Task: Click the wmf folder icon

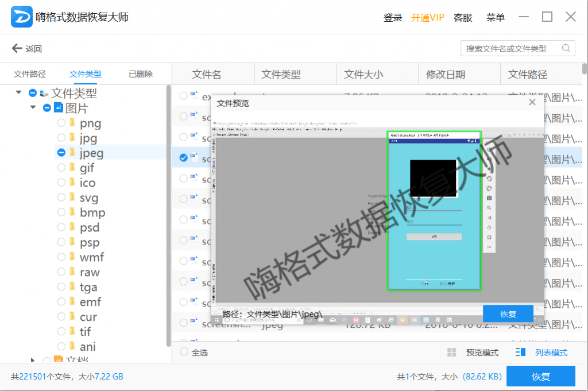Action: [72, 257]
